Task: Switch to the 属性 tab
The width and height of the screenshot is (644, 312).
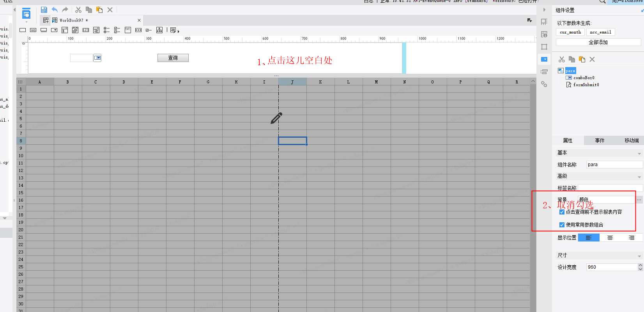Action: pos(568,140)
